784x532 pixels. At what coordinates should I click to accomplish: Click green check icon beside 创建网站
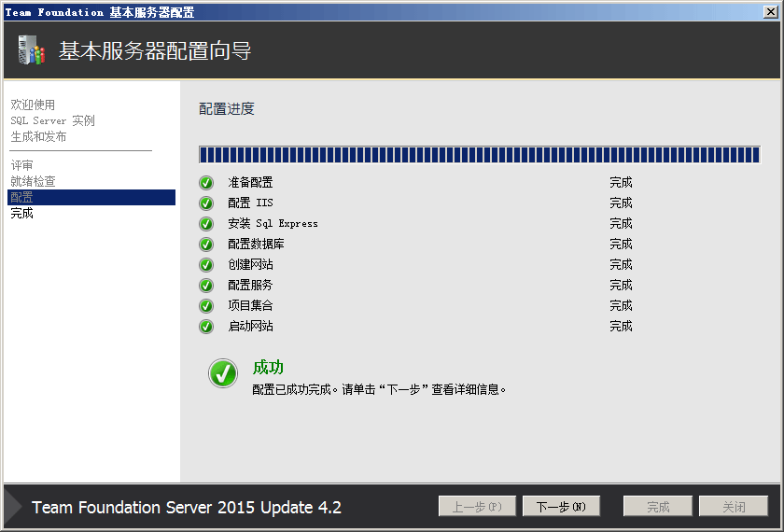click(206, 265)
